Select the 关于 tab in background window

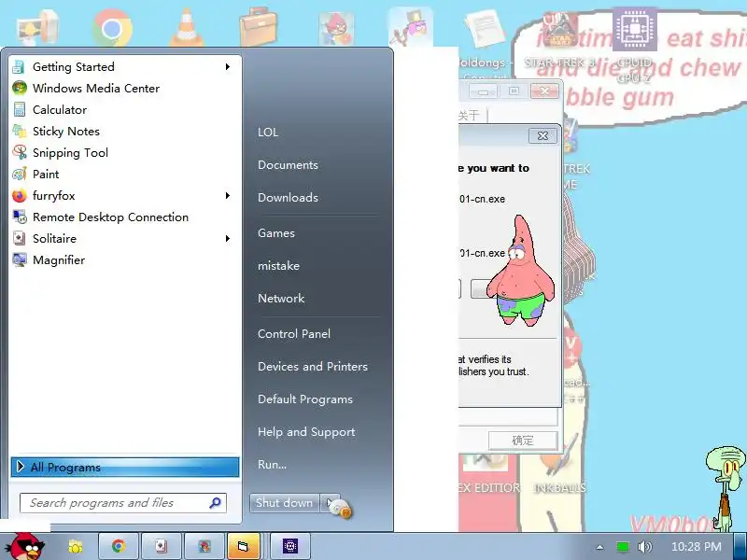(468, 115)
